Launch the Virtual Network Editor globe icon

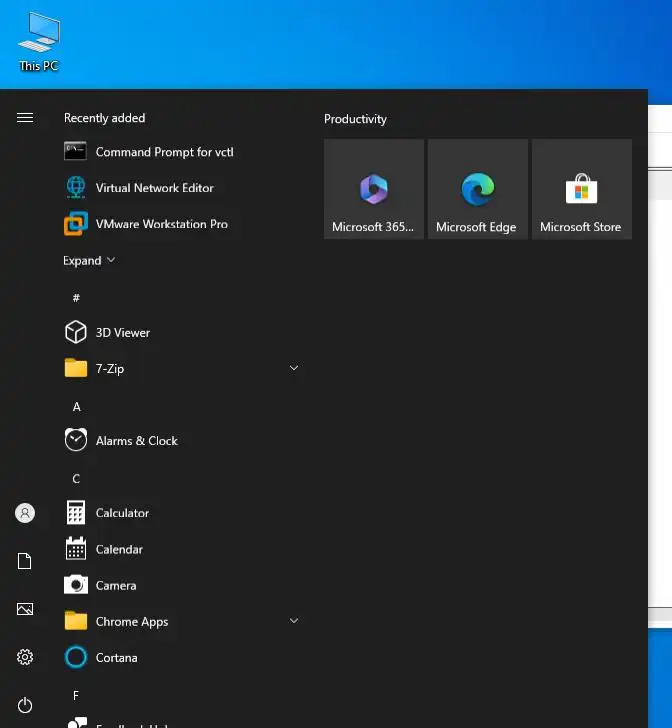click(76, 188)
